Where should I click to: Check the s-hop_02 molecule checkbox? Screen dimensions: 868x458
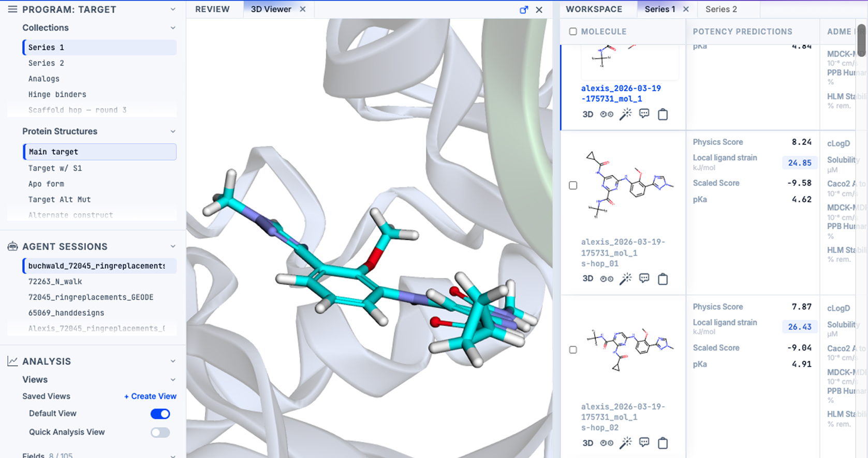tap(573, 350)
